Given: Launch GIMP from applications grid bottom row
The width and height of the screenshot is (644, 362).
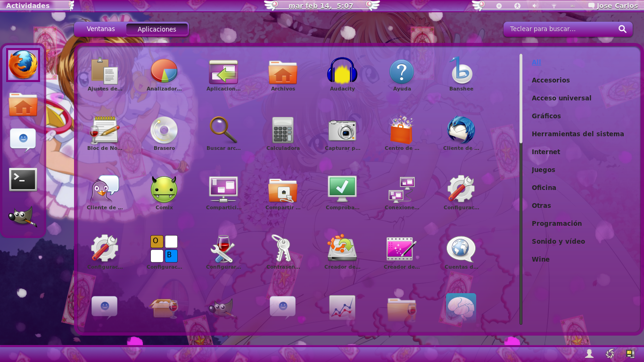Looking at the screenshot, I should point(221,308).
